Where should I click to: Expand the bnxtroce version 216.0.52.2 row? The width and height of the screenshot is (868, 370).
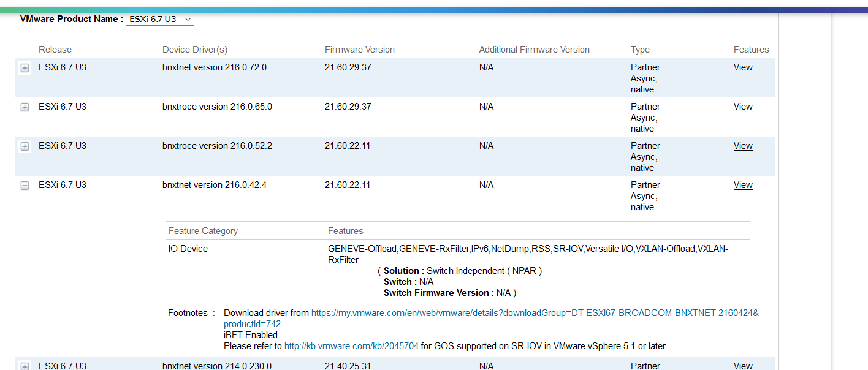pos(25,146)
